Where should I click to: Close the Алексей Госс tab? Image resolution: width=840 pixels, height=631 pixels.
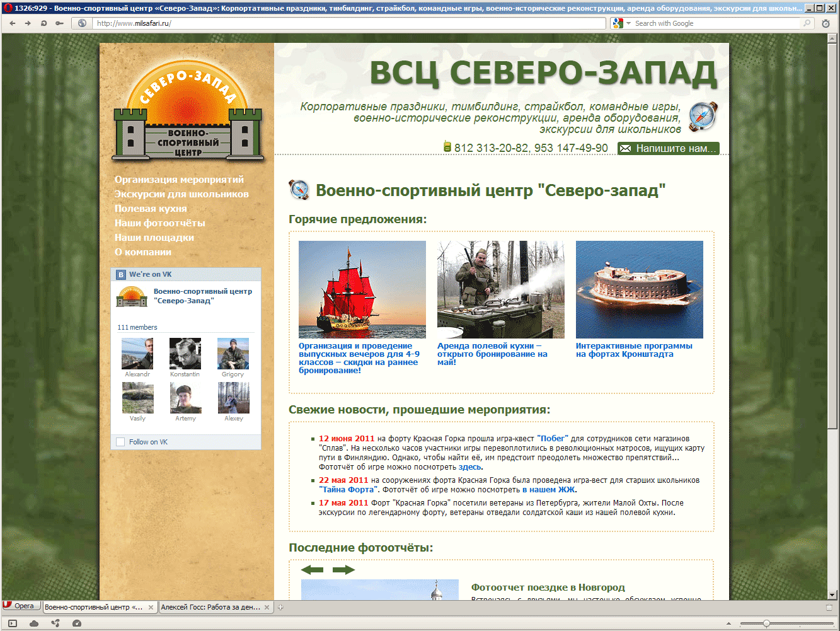pyautogui.click(x=267, y=608)
